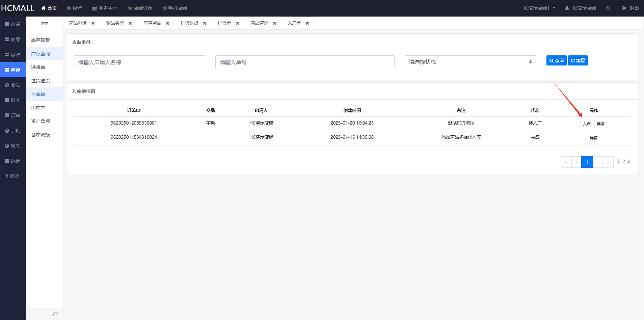This screenshot has width=644, height=320.
Task: Go to next page in pagination
Action: tap(597, 162)
